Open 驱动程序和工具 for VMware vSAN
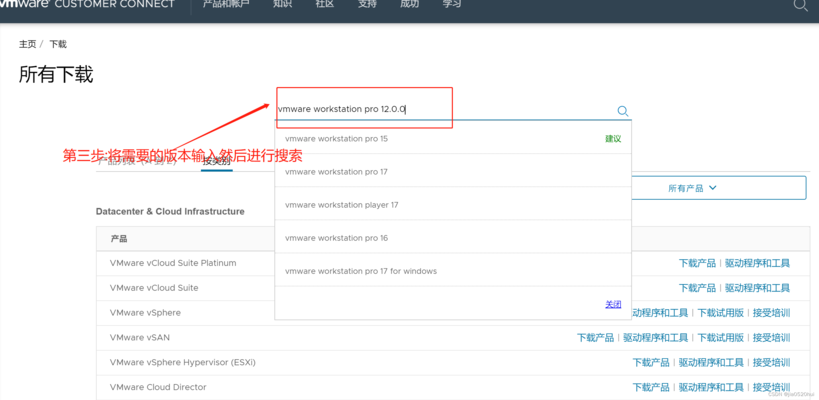The height and width of the screenshot is (400, 819). click(656, 338)
